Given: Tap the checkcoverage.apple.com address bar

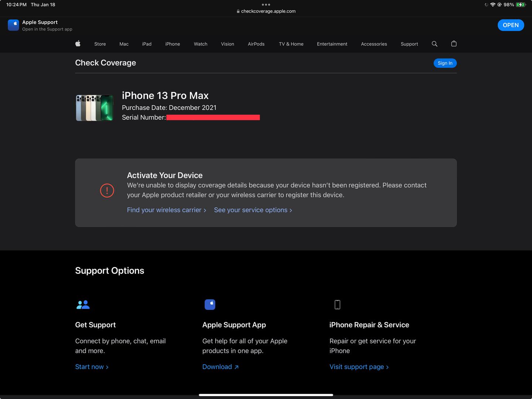Looking at the screenshot, I should [x=266, y=11].
